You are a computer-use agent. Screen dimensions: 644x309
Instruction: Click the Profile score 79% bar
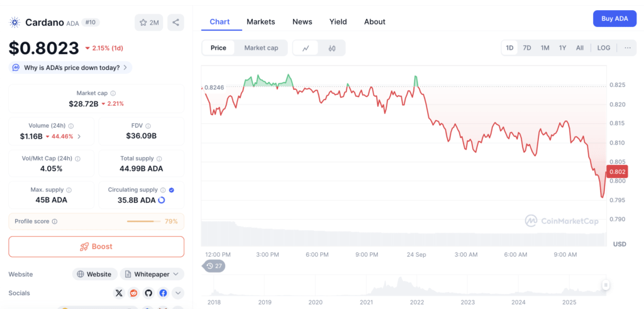coord(144,222)
